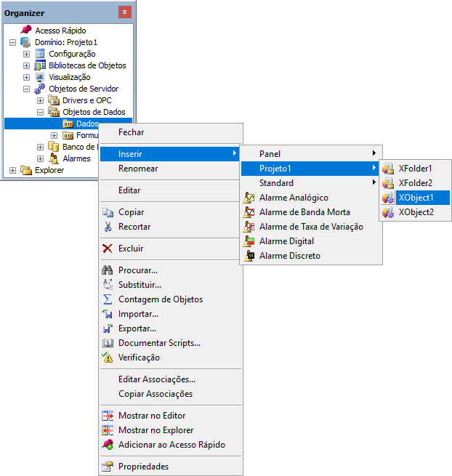Click the Configuração list icon

click(x=40, y=54)
